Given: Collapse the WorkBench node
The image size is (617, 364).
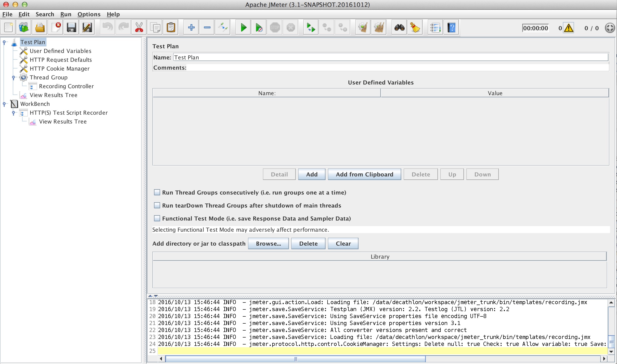Looking at the screenshot, I should (4, 104).
